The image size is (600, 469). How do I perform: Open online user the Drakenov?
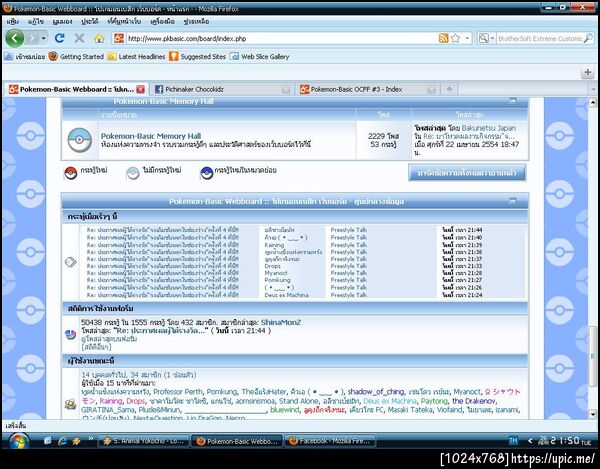(474, 401)
